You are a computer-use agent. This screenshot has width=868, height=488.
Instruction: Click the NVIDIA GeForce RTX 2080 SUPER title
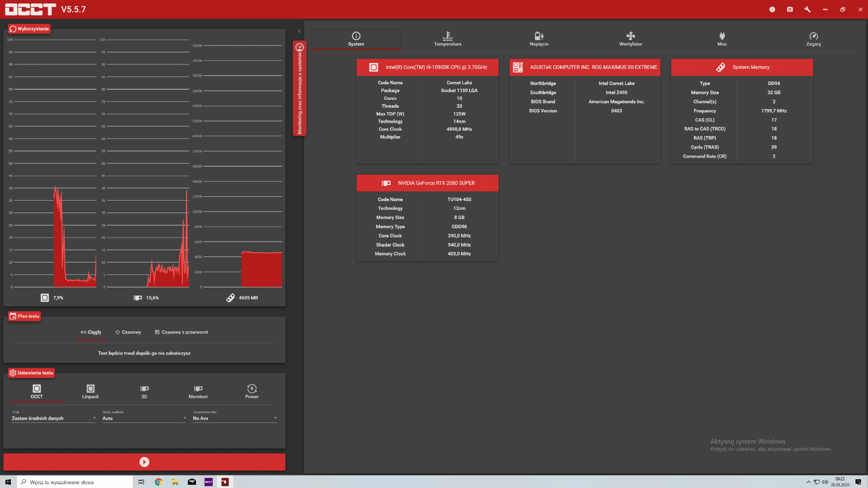click(437, 183)
